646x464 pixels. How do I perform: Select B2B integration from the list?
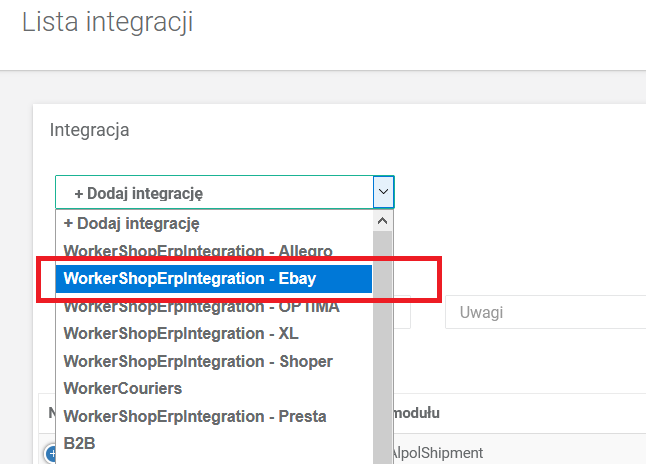click(79, 440)
